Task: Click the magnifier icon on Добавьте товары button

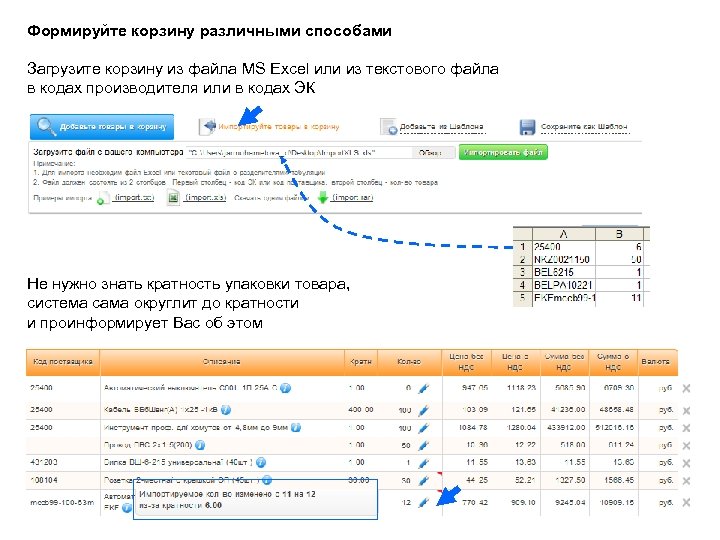Action: (x=45, y=126)
